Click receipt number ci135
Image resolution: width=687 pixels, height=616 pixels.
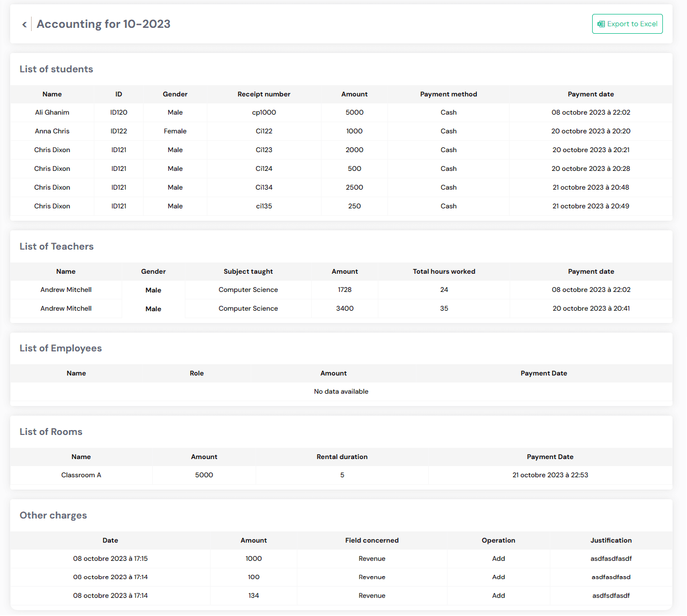point(264,206)
